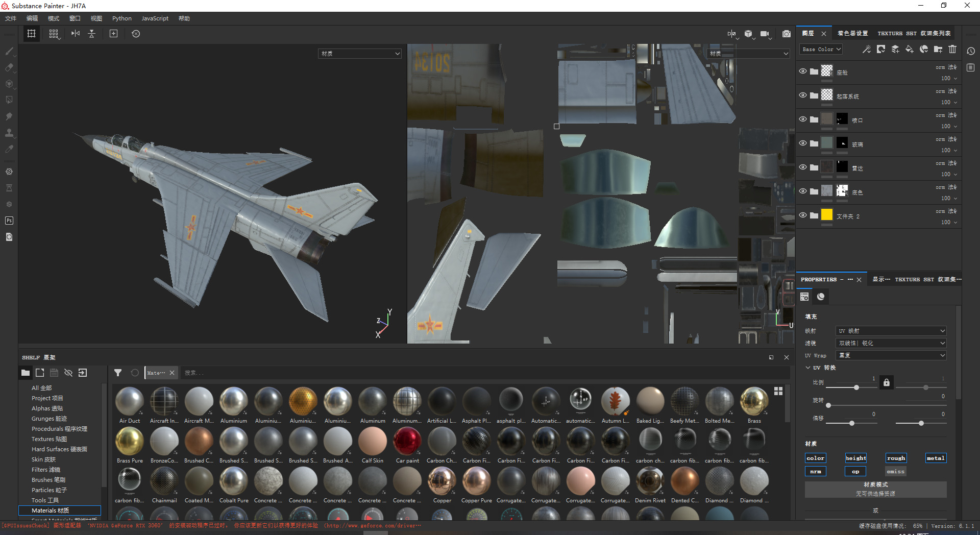Click the shelf filter funnel icon
The width and height of the screenshot is (980, 535).
118,373
